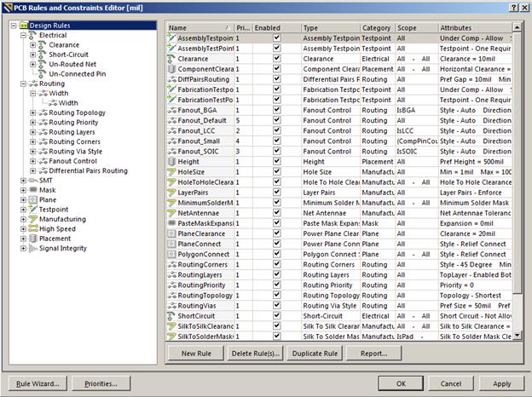Click the Manufacturing category icon
The image size is (532, 397).
[x=33, y=219]
